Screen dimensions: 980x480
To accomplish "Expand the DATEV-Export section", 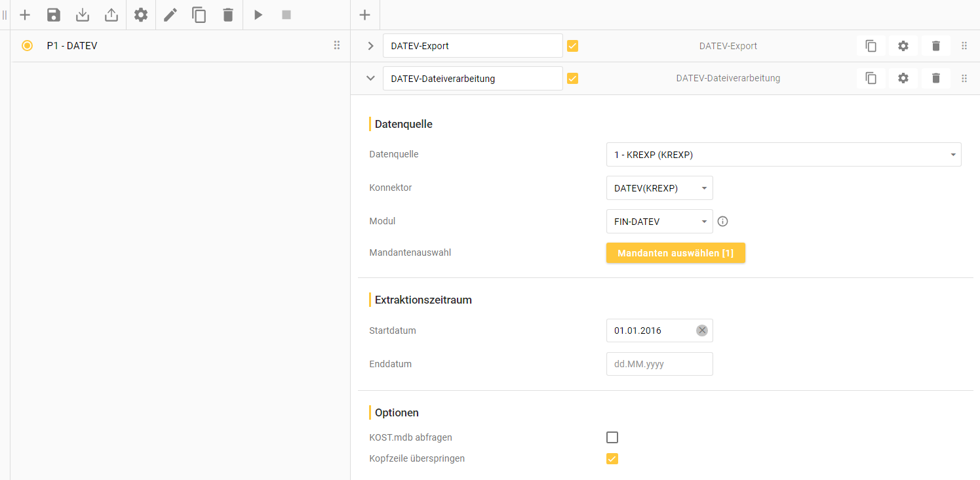I will (x=370, y=45).
